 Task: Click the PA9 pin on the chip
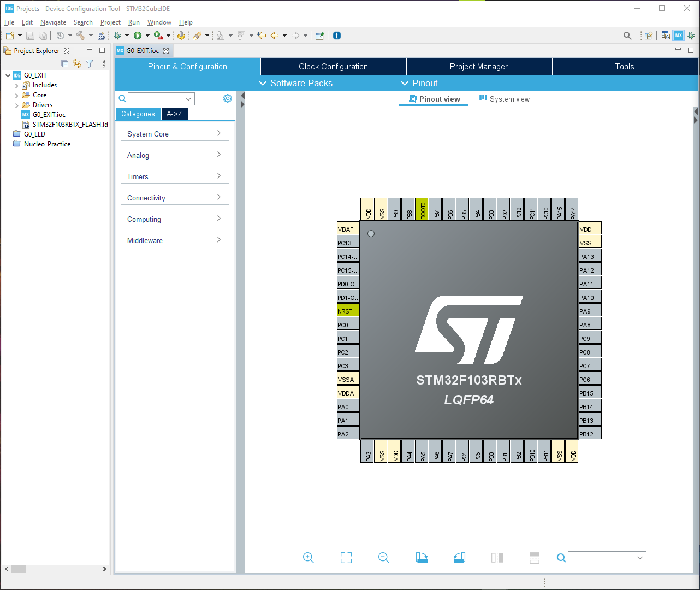coord(590,311)
